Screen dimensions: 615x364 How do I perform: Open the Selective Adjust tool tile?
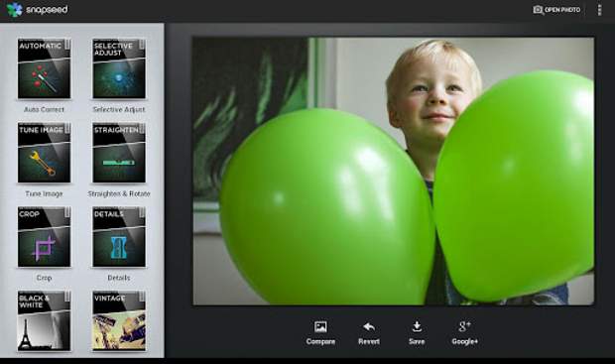click(x=119, y=68)
